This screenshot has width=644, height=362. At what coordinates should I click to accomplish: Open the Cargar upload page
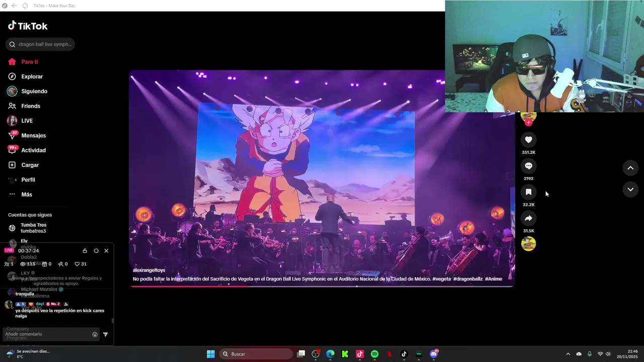click(23, 165)
